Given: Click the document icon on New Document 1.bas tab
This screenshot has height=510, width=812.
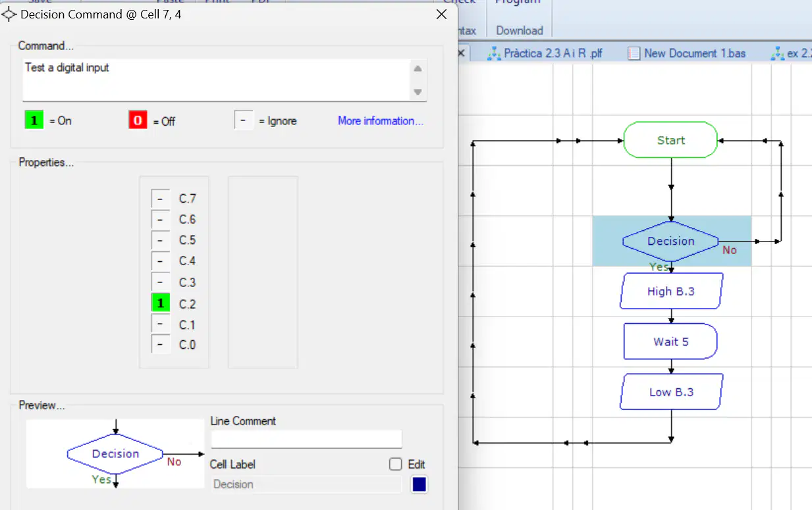Looking at the screenshot, I should 634,53.
